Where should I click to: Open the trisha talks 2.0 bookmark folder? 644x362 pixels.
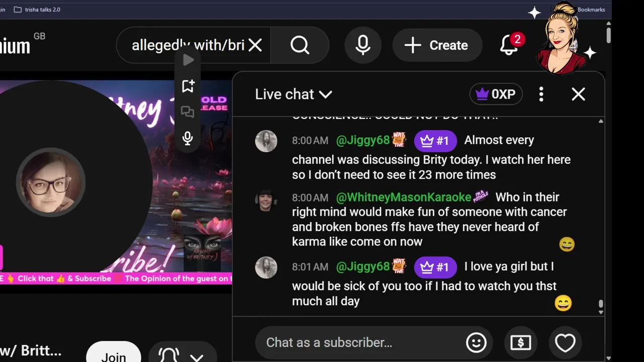tap(37, 10)
